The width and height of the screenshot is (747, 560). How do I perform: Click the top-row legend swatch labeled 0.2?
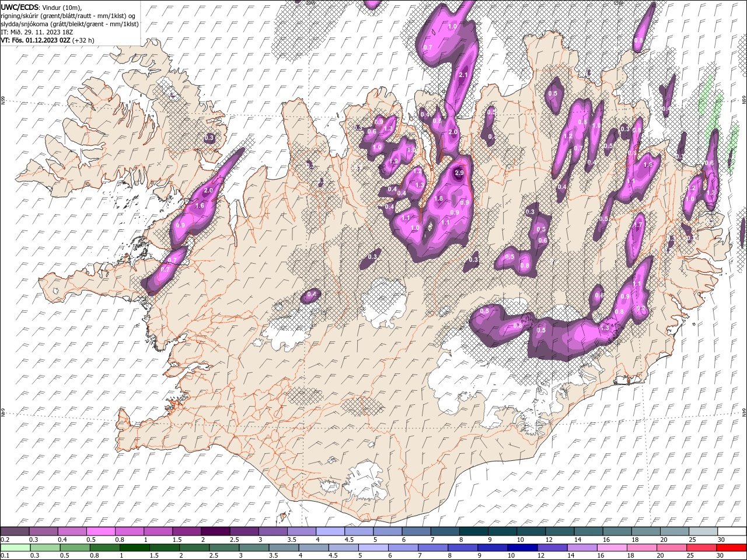tap(15, 531)
